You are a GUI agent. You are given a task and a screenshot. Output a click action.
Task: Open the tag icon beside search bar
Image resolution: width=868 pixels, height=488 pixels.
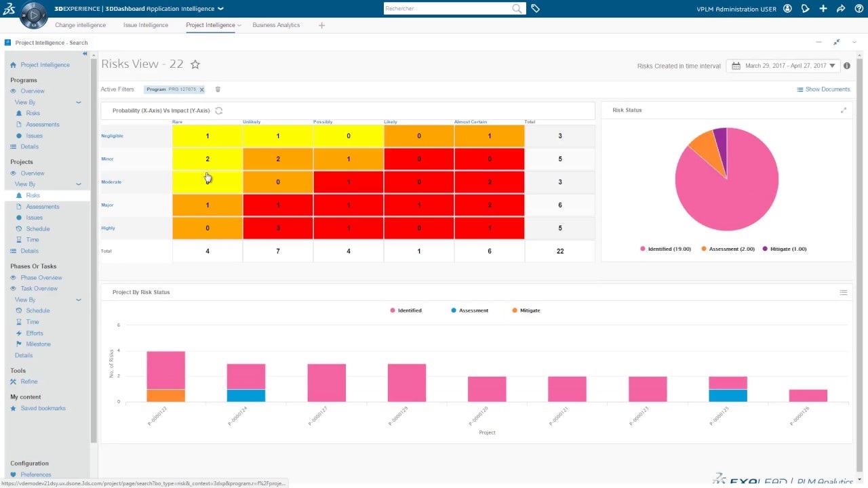pos(535,9)
